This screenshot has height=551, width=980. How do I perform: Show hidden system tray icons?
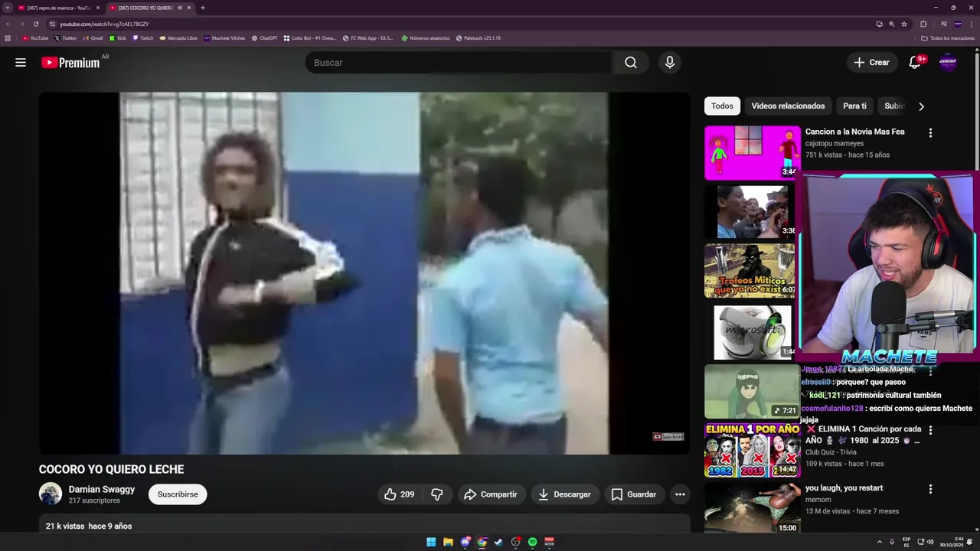(879, 542)
